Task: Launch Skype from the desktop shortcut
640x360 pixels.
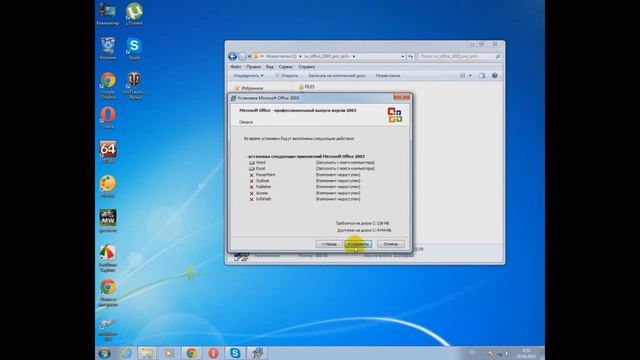Action: 134,48
